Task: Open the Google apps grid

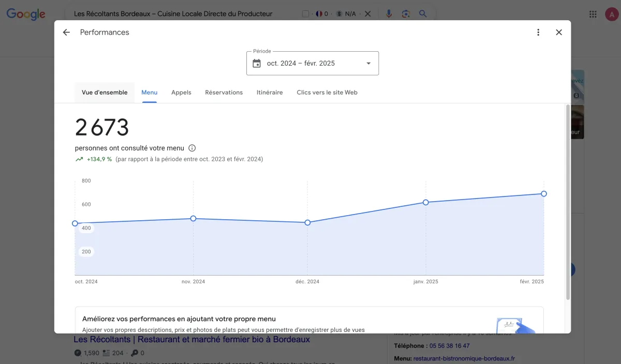Action: (593, 14)
